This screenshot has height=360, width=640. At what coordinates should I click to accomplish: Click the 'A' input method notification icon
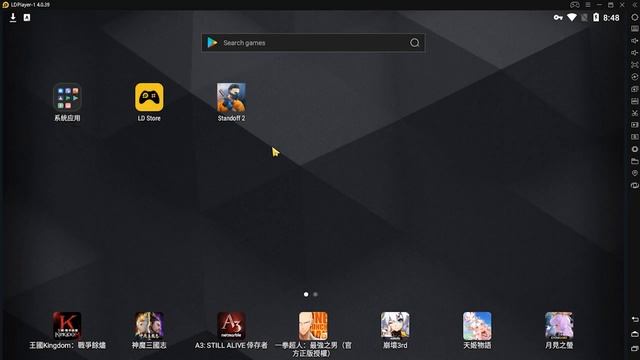coord(27,18)
